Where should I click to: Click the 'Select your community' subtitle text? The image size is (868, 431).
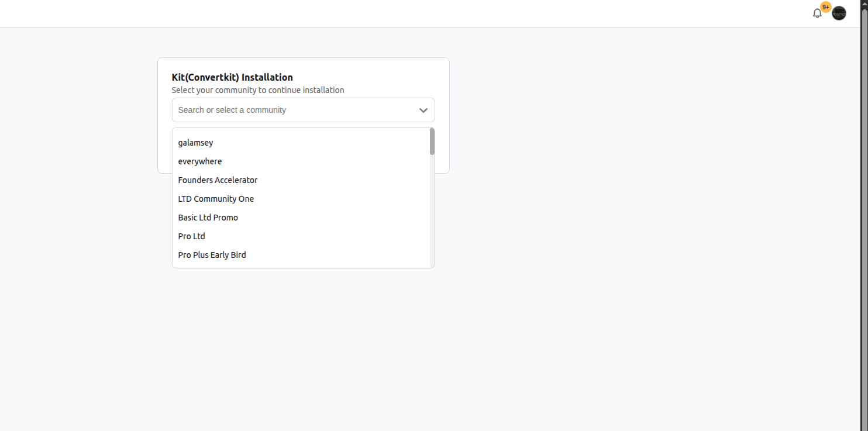tap(257, 90)
